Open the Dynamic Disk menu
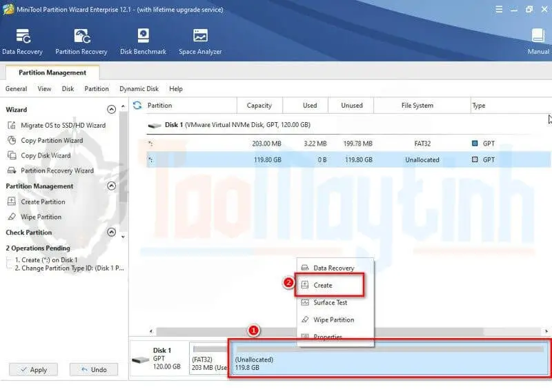Image resolution: width=552 pixels, height=392 pixels. (x=139, y=89)
